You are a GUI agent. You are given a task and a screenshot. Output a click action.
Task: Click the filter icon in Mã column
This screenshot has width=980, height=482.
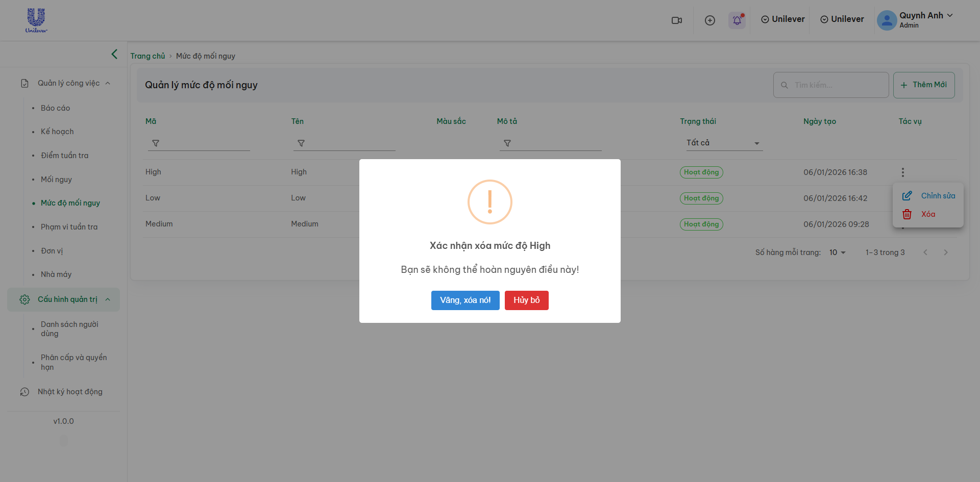tap(156, 143)
